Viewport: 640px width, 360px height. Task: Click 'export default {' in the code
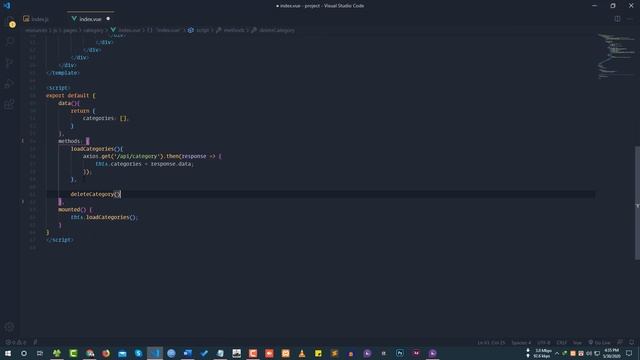coord(71,96)
